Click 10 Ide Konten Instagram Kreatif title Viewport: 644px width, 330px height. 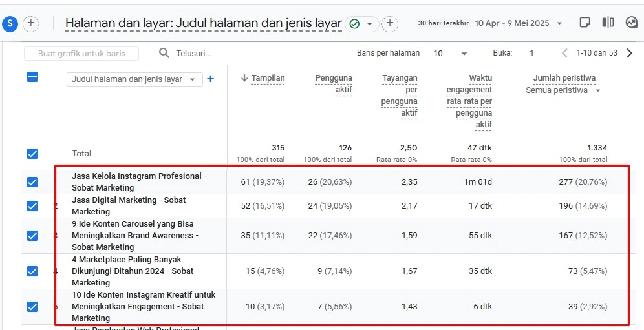144,307
